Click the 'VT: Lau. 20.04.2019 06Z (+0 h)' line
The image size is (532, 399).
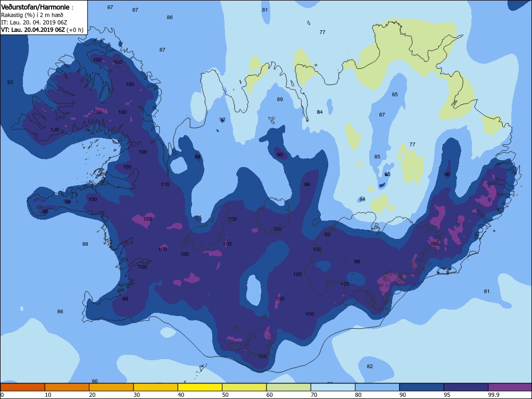point(42,30)
